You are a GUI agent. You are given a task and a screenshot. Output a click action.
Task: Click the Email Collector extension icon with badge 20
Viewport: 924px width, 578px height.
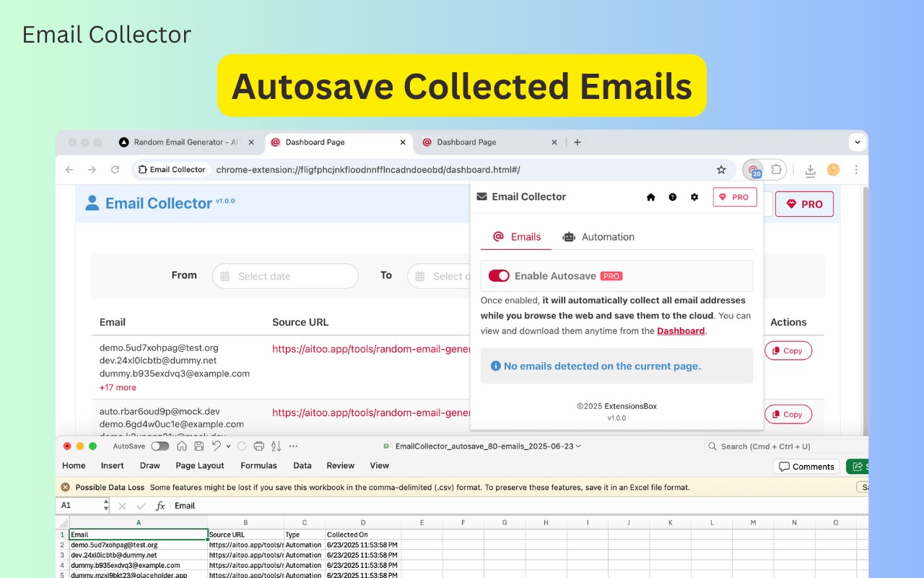point(754,170)
